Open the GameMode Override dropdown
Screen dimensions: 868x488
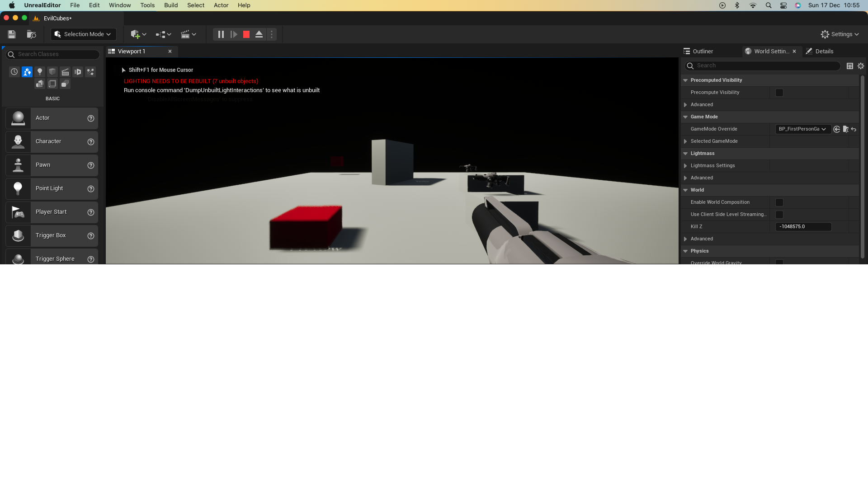802,129
